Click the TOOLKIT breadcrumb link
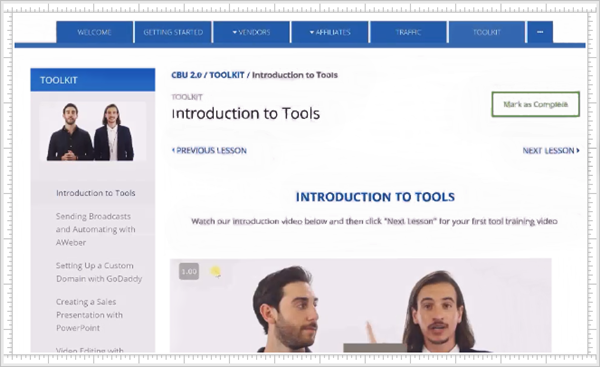The image size is (600, 367). tap(227, 75)
